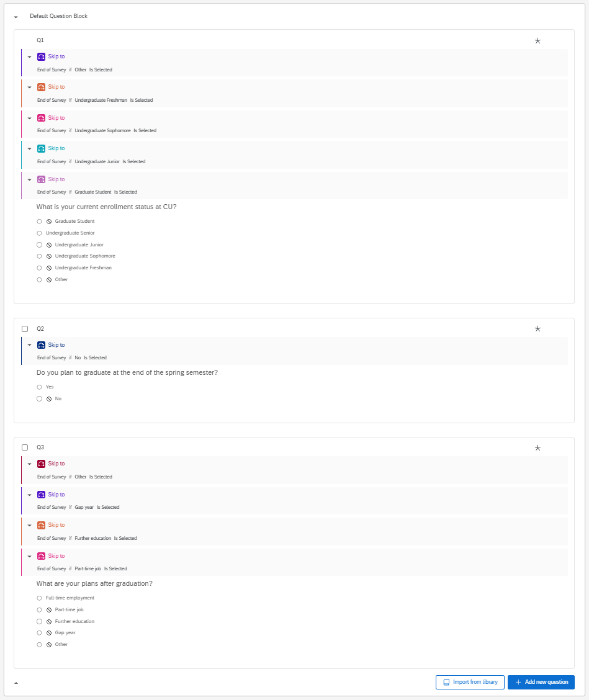Click the Full-time employment choice label
The height and width of the screenshot is (700, 589).
click(70, 598)
